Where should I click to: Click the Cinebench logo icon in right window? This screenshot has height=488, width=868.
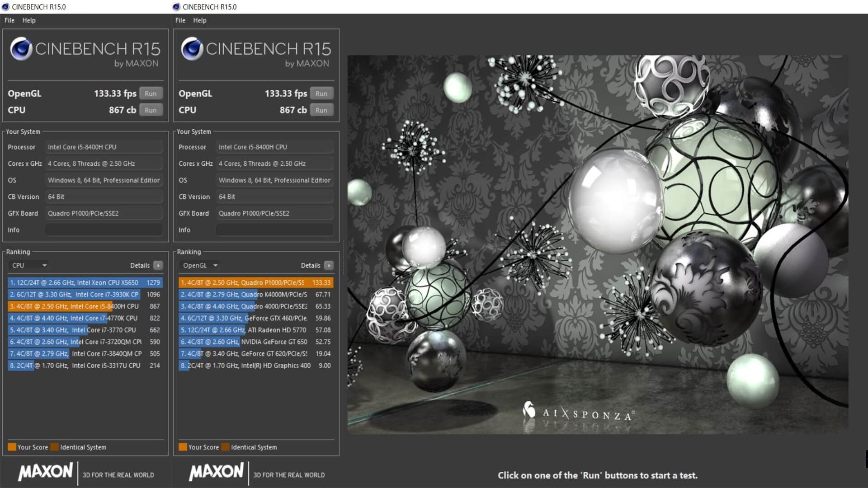[x=192, y=49]
